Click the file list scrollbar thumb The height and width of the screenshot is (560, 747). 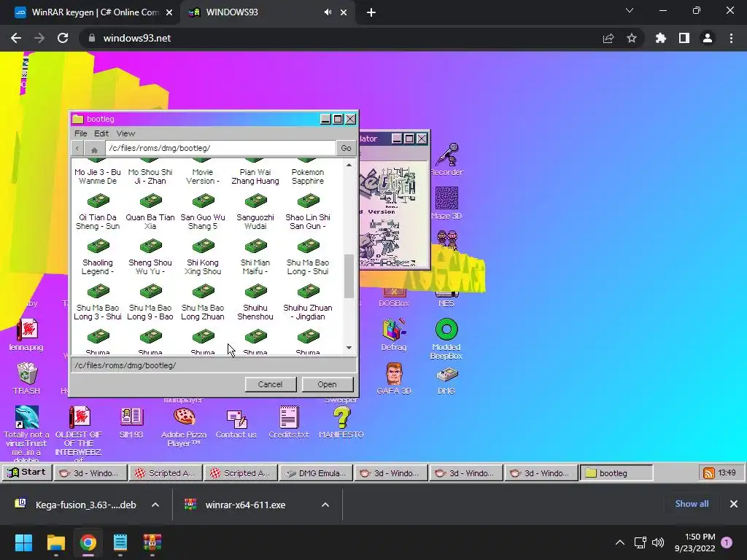click(x=349, y=276)
